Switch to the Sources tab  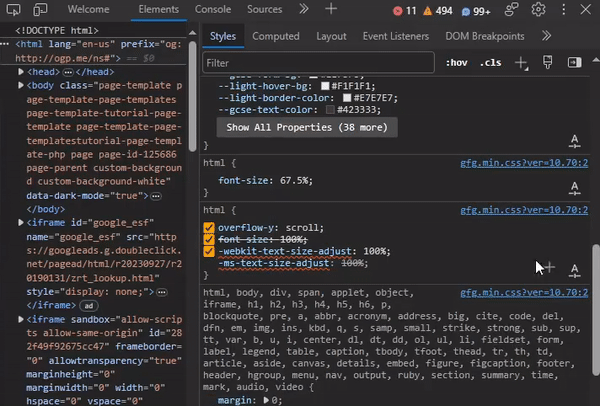[264, 9]
